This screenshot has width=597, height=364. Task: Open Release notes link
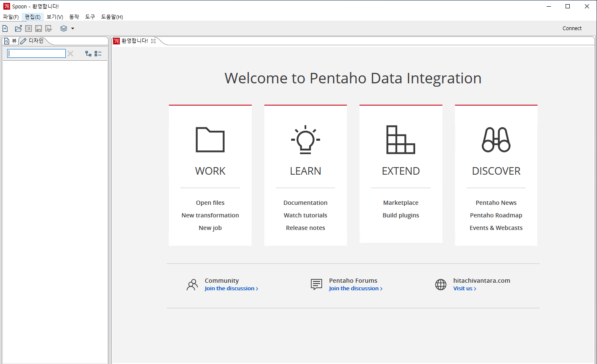click(x=305, y=228)
